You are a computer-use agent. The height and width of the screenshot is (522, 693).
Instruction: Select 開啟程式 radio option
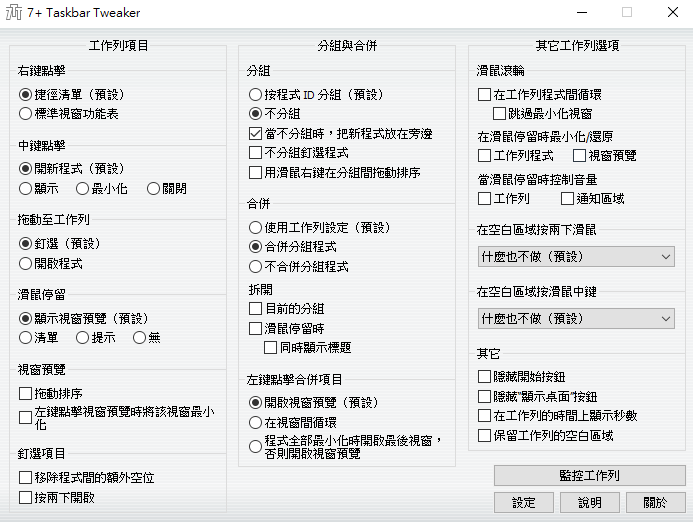(x=51, y=264)
